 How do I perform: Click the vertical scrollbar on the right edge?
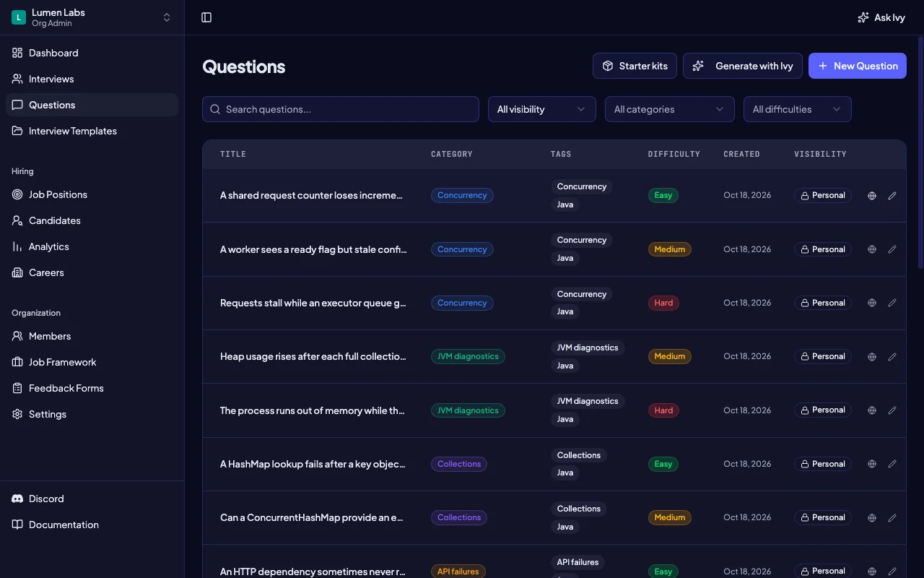[x=920, y=152]
